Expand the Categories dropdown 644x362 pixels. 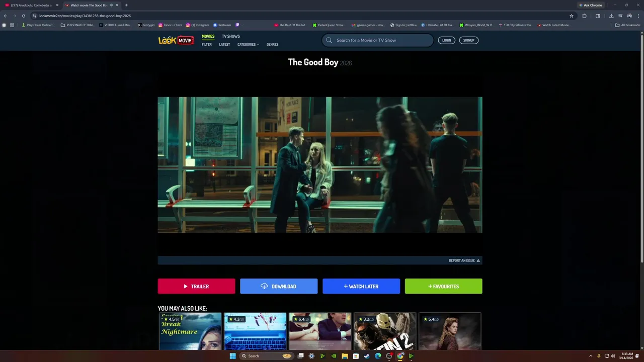(248, 44)
